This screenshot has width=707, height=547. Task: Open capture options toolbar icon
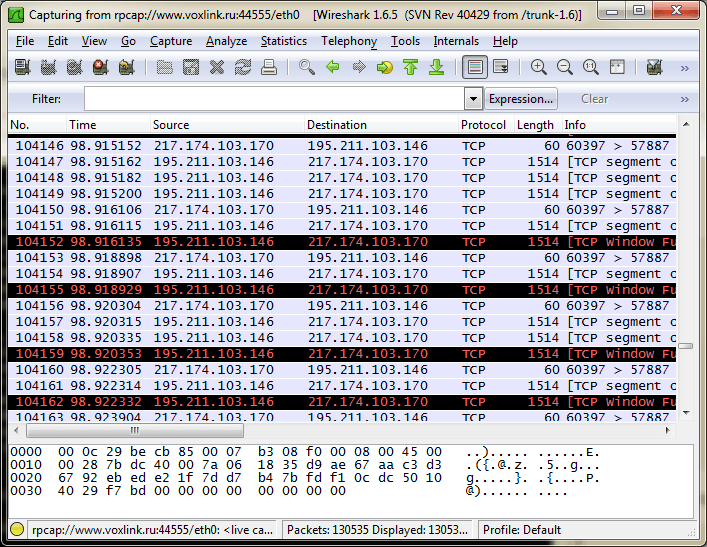[48, 67]
